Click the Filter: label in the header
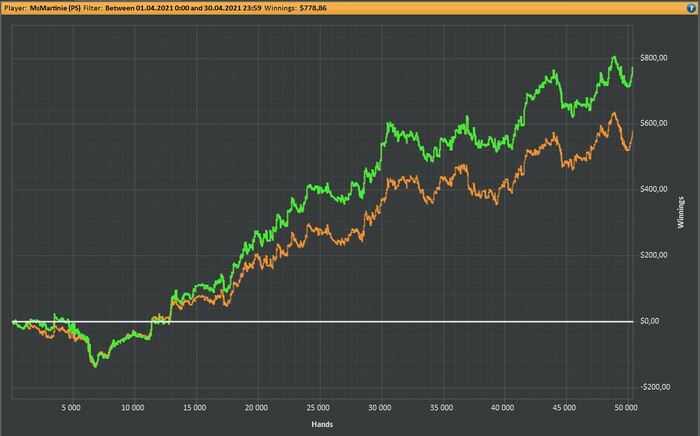This screenshot has width=700, height=436. (x=93, y=8)
